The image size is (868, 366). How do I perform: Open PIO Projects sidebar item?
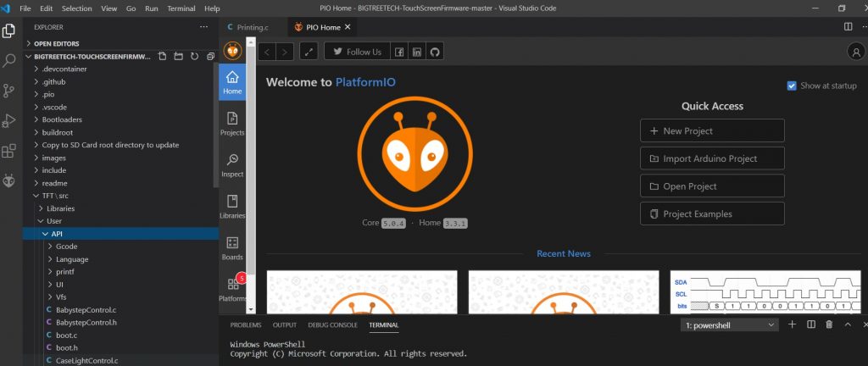[x=232, y=124]
